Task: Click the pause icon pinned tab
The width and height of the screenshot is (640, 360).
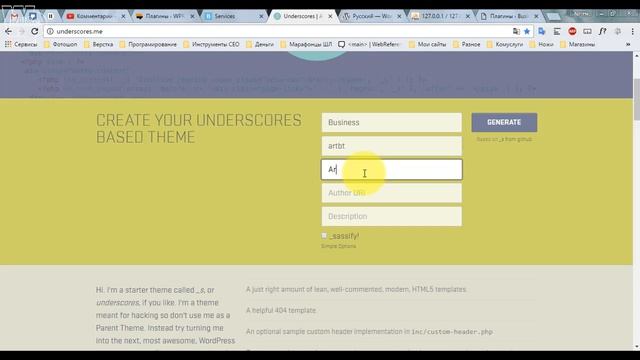Action: point(50,16)
